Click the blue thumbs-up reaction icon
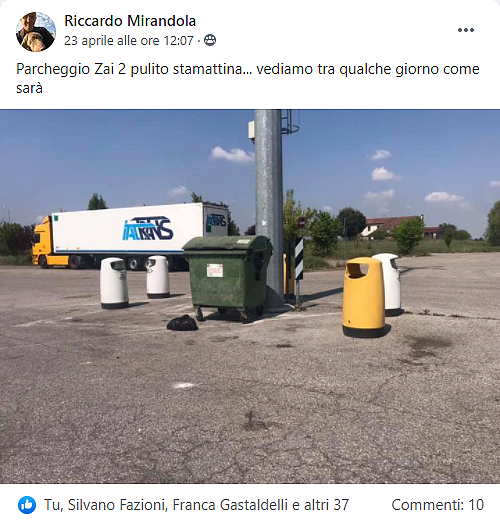This screenshot has height=522, width=500. tap(27, 505)
